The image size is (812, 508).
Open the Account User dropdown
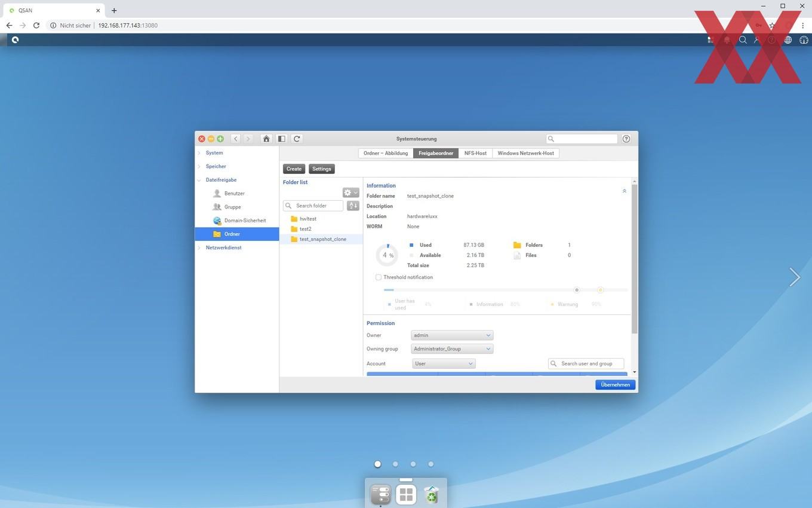(x=444, y=363)
